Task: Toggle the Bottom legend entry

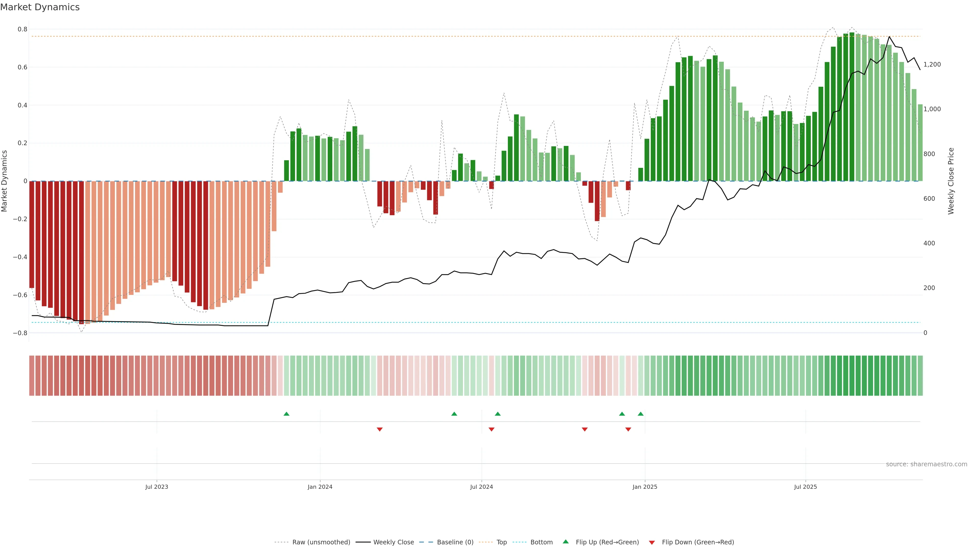Action: [x=541, y=542]
